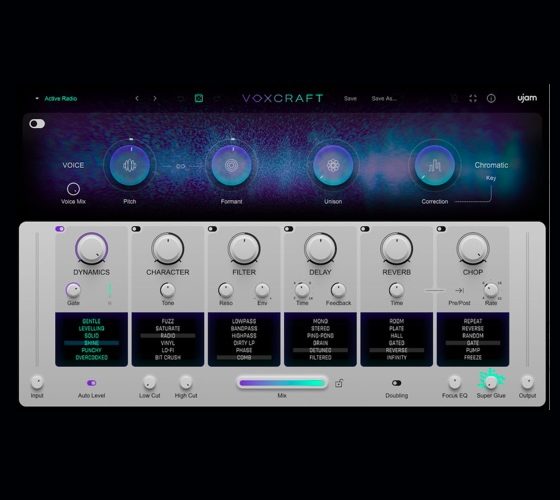
Task: Go to the previous preset arrow
Action: 137,98
